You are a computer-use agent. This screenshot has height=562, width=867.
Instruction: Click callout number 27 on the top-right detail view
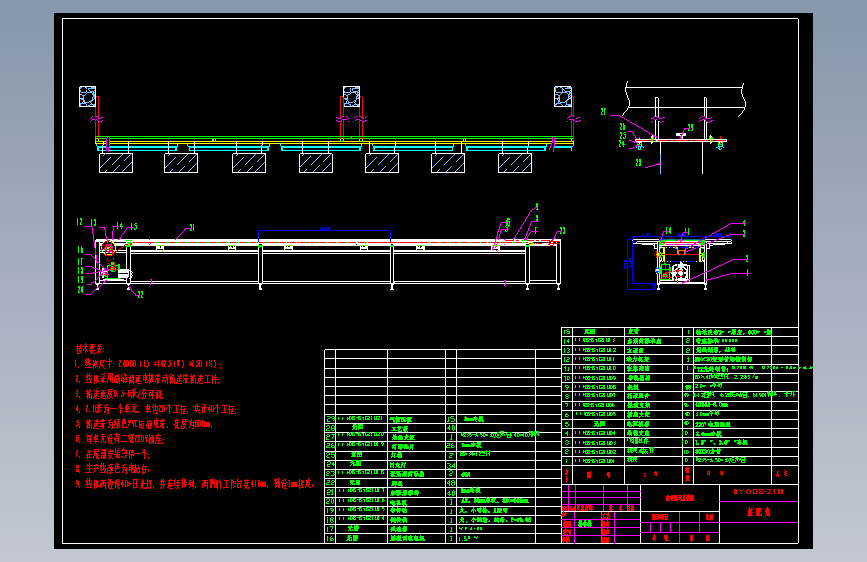(x=603, y=112)
